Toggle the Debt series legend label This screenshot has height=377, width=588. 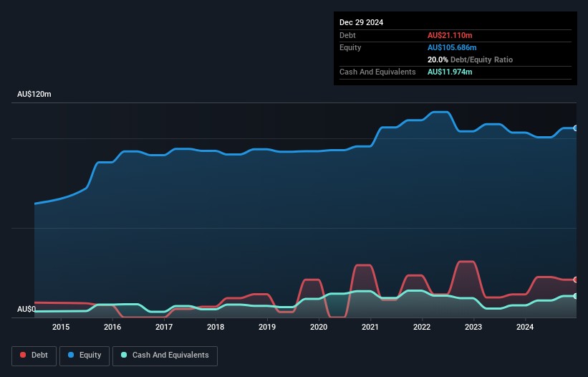[40, 355]
